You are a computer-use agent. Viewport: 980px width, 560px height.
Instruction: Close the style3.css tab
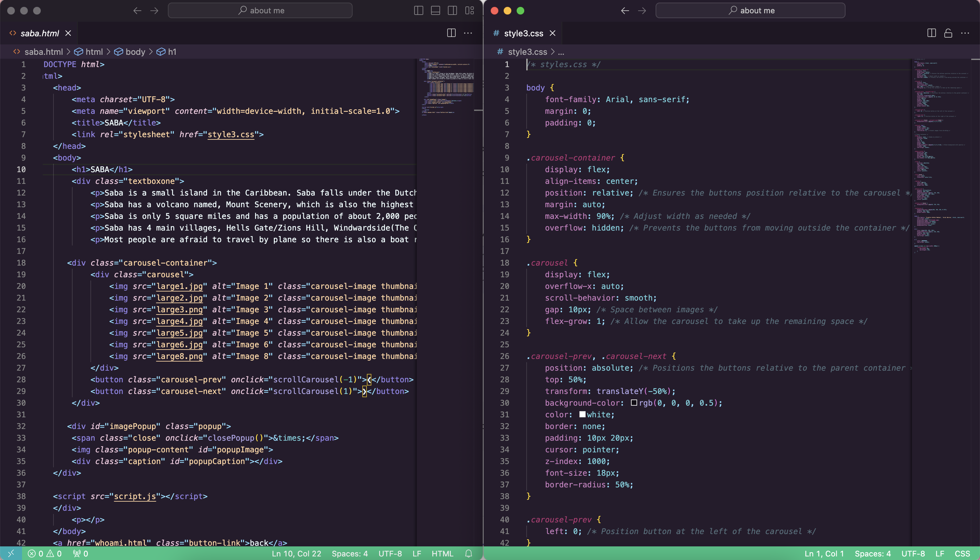pos(553,33)
